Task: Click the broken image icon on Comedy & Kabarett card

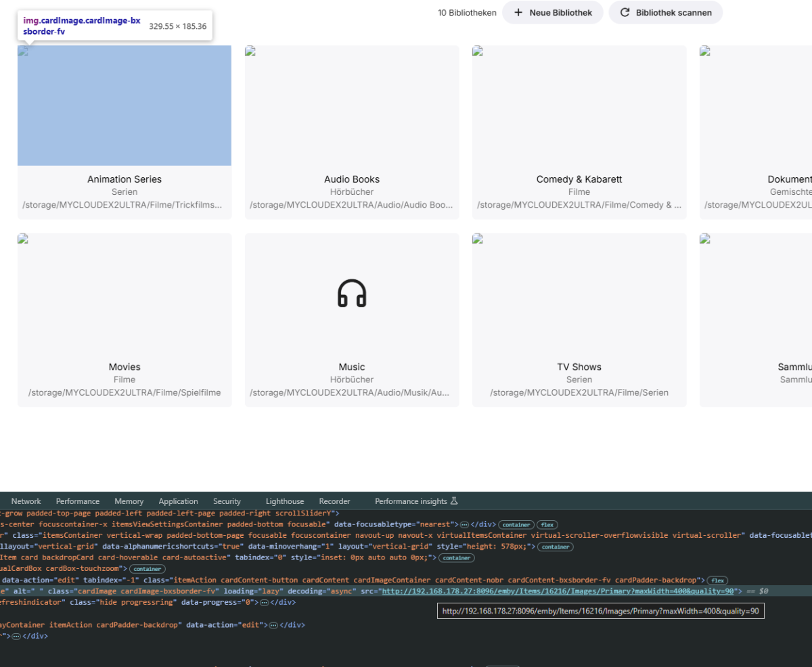Action: (x=477, y=50)
